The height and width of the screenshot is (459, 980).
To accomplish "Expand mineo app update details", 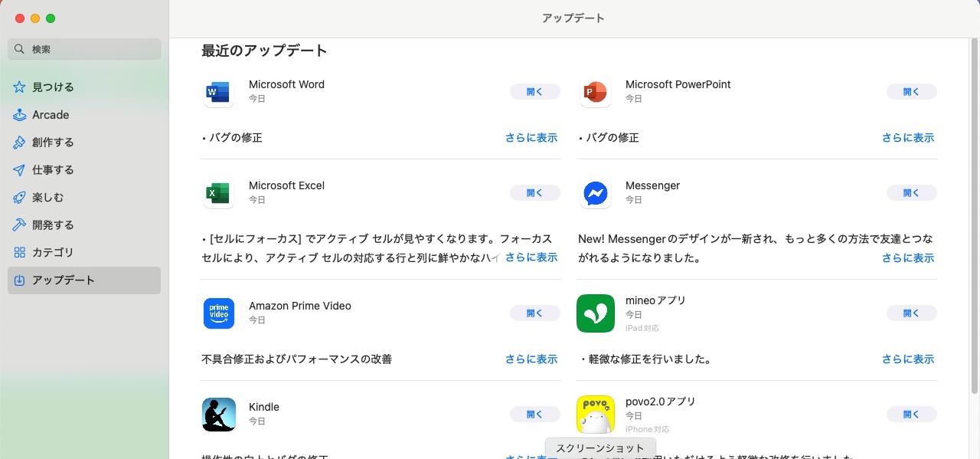I will click(x=908, y=359).
